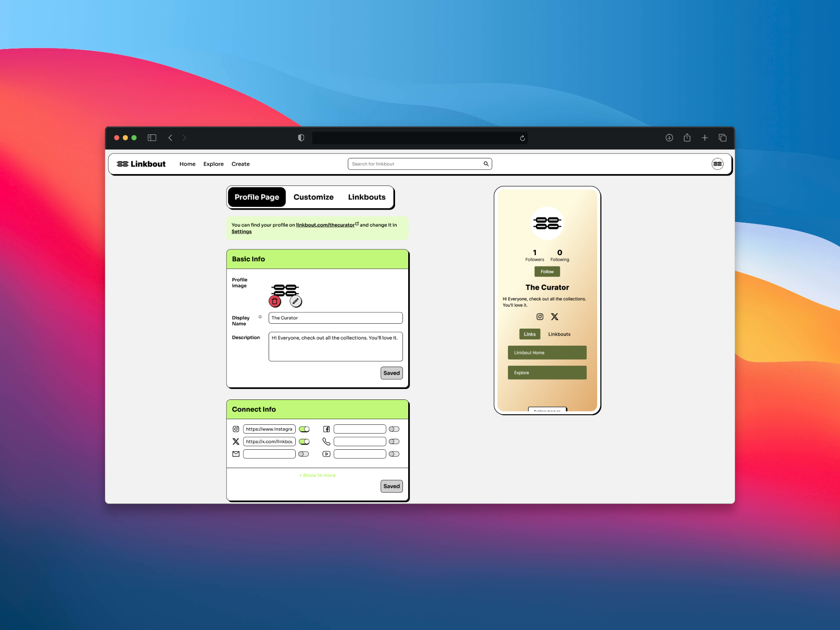Click Saved button in Connect Info
This screenshot has height=630, width=840.
pyautogui.click(x=392, y=486)
